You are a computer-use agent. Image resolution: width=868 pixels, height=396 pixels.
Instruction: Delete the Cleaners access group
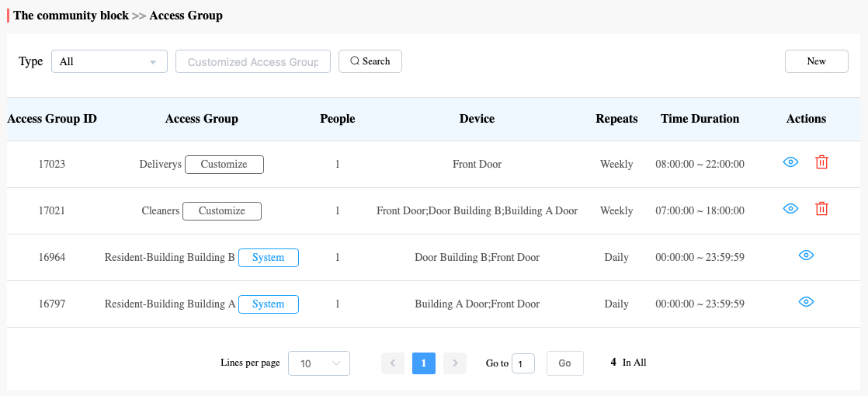821,209
